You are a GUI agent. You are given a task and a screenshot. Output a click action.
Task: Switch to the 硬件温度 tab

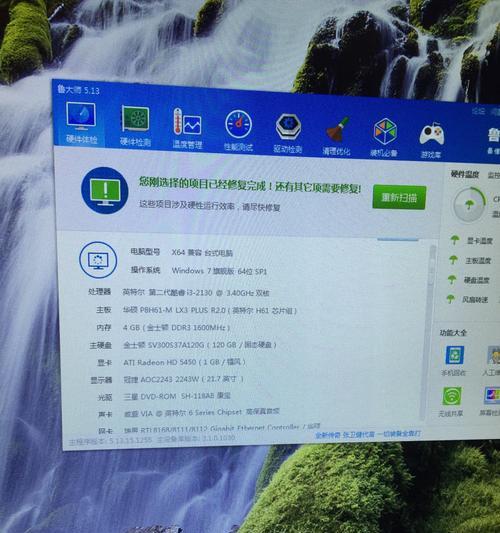pos(465,174)
